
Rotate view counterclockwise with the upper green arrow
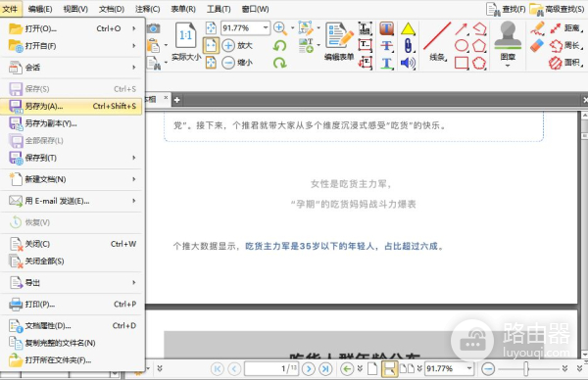point(279,46)
